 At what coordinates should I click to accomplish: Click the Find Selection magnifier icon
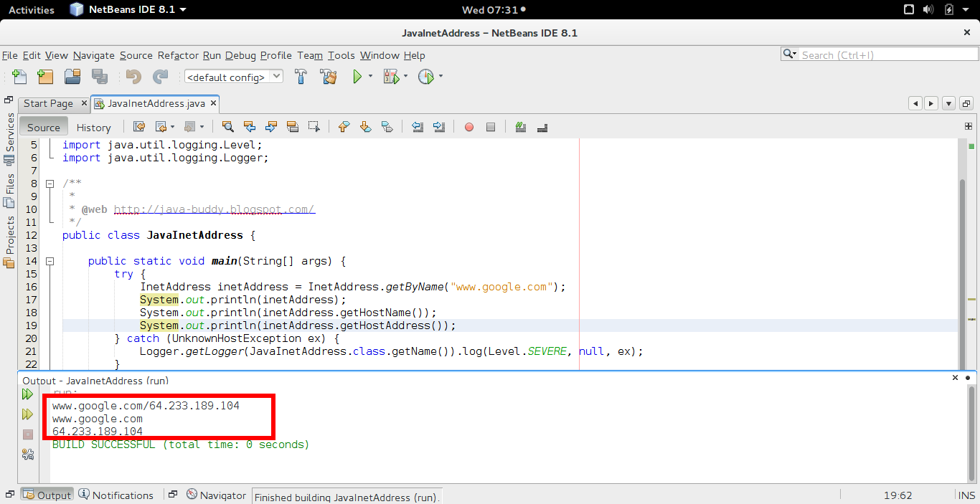228,127
